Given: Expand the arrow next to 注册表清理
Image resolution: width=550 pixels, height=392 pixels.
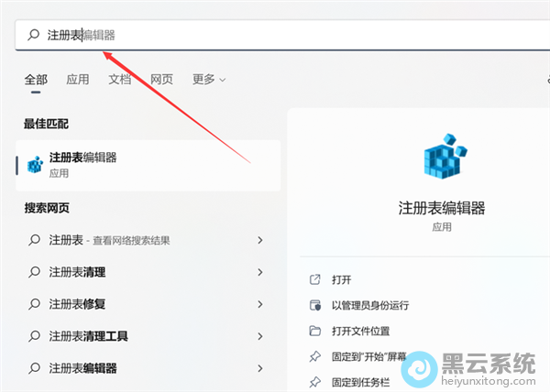Looking at the screenshot, I should (260, 272).
